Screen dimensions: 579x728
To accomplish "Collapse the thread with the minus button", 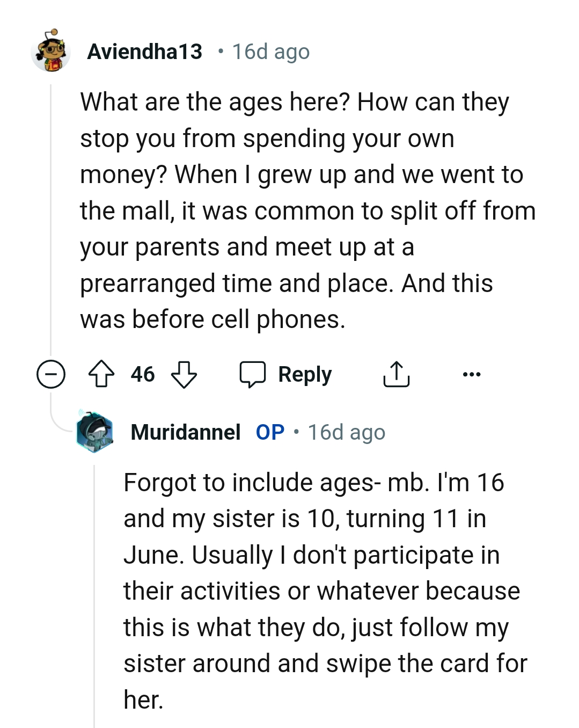I will point(51,374).
